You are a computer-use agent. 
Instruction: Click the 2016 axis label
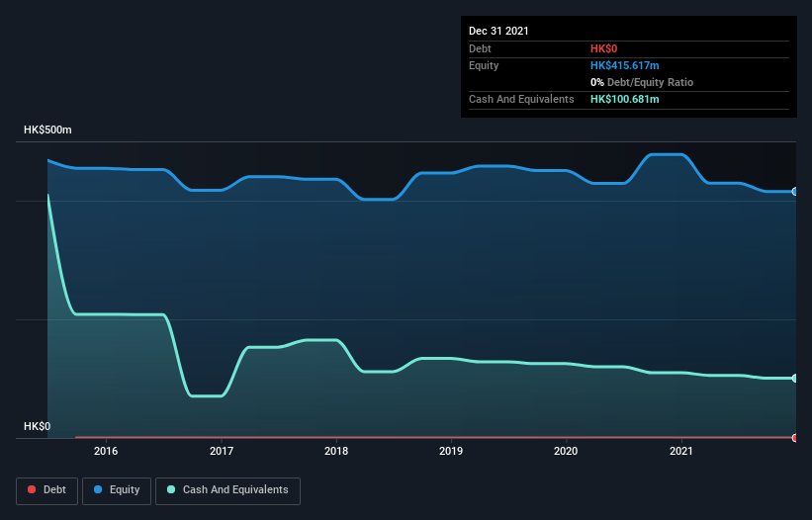pyautogui.click(x=106, y=451)
